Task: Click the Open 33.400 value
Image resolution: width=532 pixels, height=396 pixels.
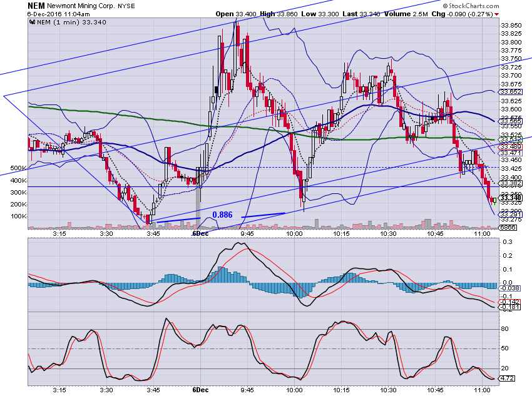Action: (236, 14)
